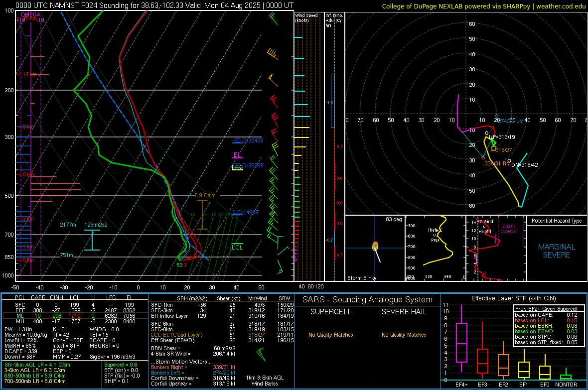Select the Eff Shear (EBWD) row
The width and height of the screenshot is (588, 390).
(222, 340)
